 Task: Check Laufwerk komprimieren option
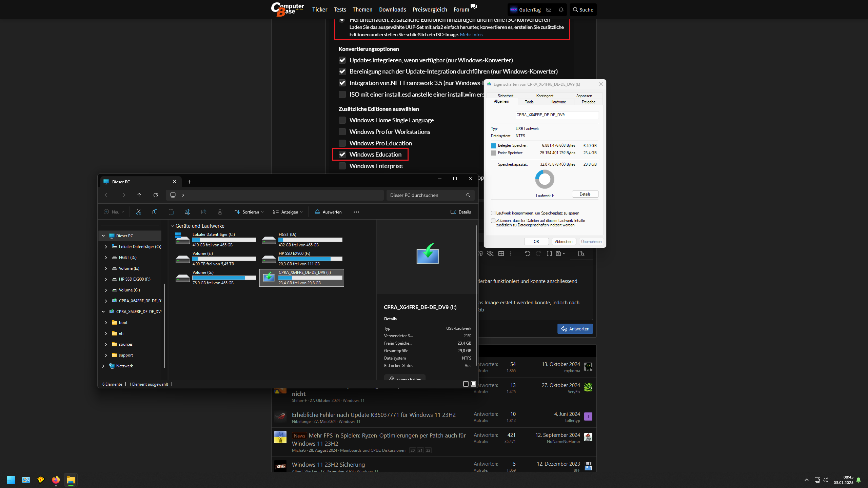pyautogui.click(x=493, y=213)
